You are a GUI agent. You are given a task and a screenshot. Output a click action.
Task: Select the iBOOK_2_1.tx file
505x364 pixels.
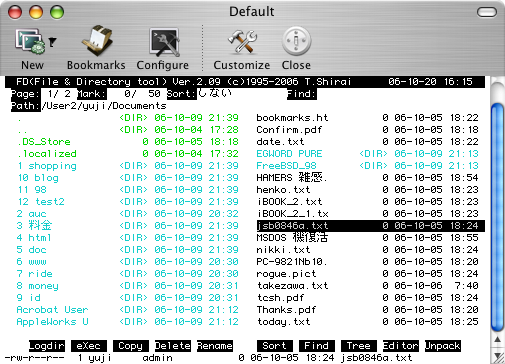(368, 214)
